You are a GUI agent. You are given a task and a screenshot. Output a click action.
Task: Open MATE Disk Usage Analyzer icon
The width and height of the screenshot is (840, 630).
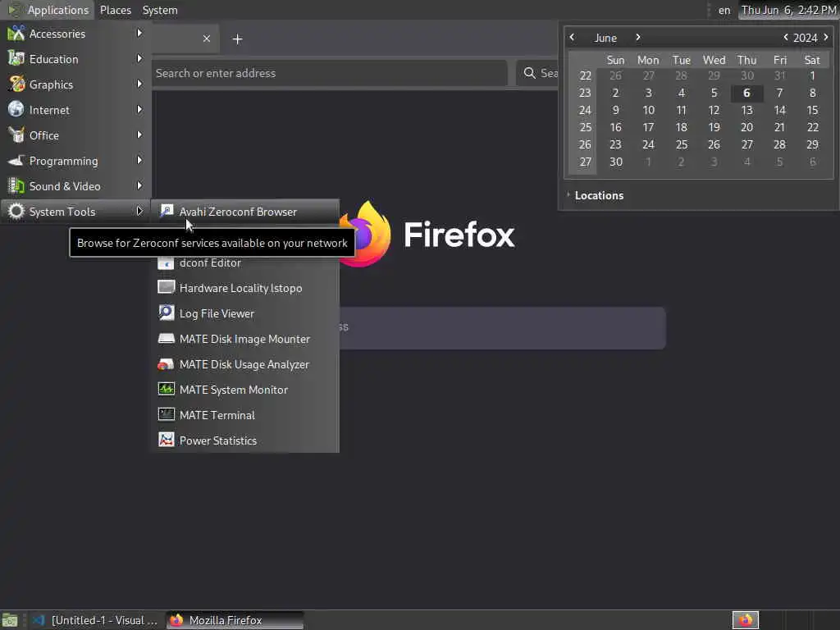pos(166,364)
